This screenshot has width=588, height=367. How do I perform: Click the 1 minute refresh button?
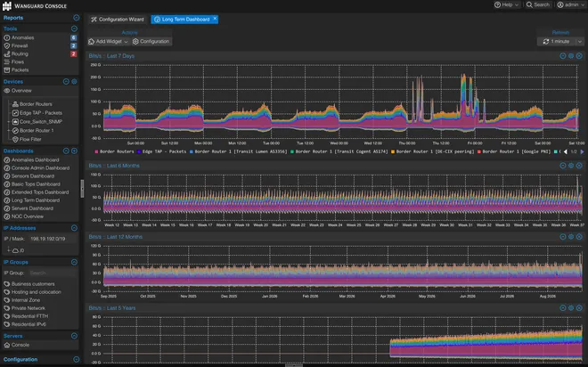pos(557,42)
